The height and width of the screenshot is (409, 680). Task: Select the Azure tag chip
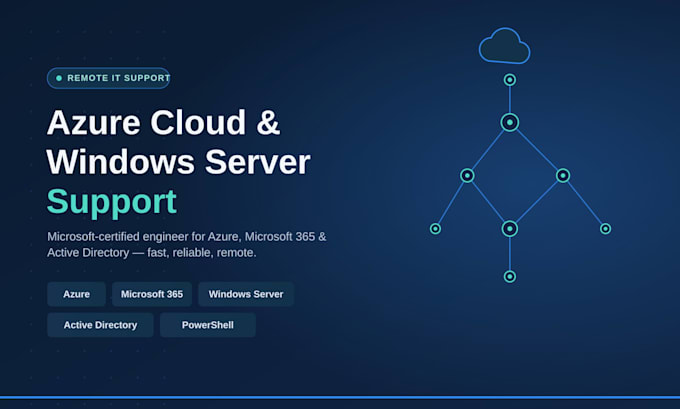(76, 294)
